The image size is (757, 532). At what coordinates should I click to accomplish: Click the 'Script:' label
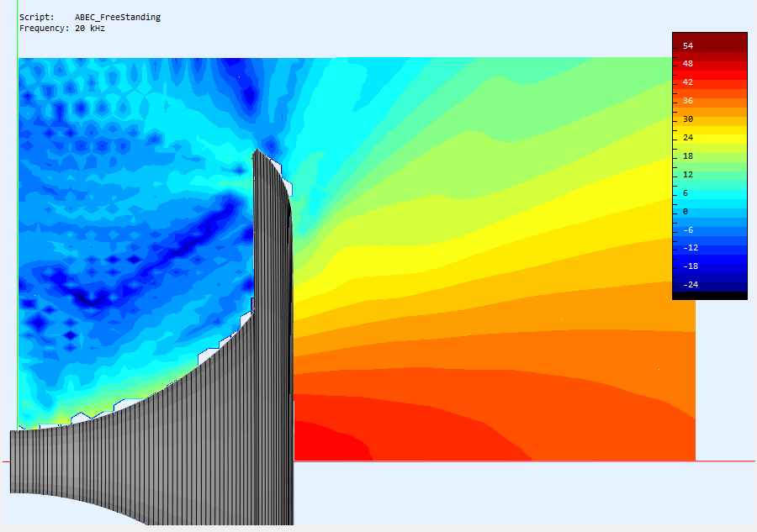click(37, 18)
